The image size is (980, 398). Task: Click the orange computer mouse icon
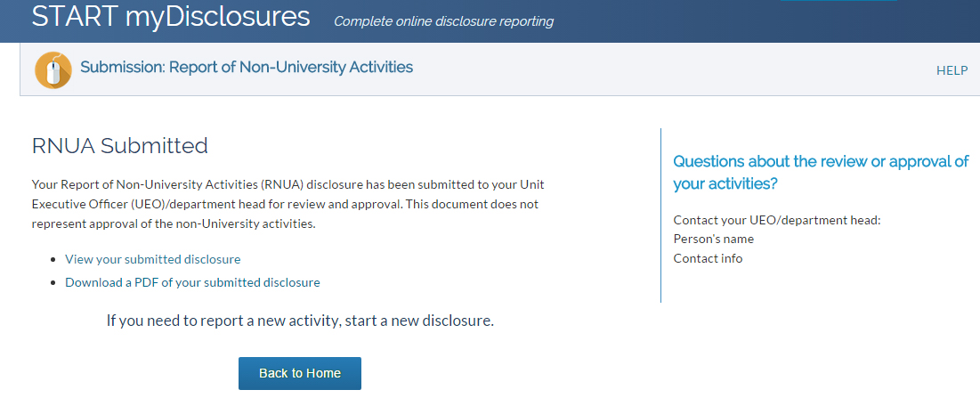point(53,69)
